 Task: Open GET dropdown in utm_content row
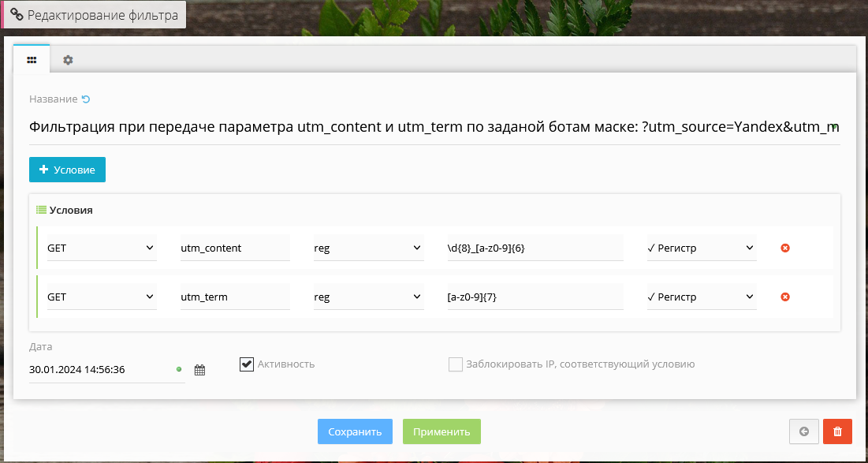coord(102,248)
